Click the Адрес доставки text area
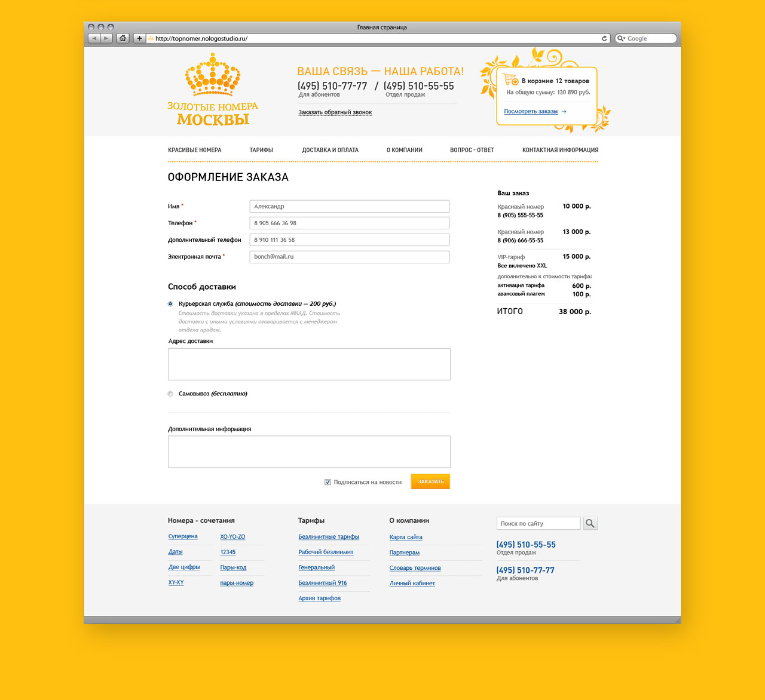Image resolution: width=765 pixels, height=700 pixels. coord(309,364)
